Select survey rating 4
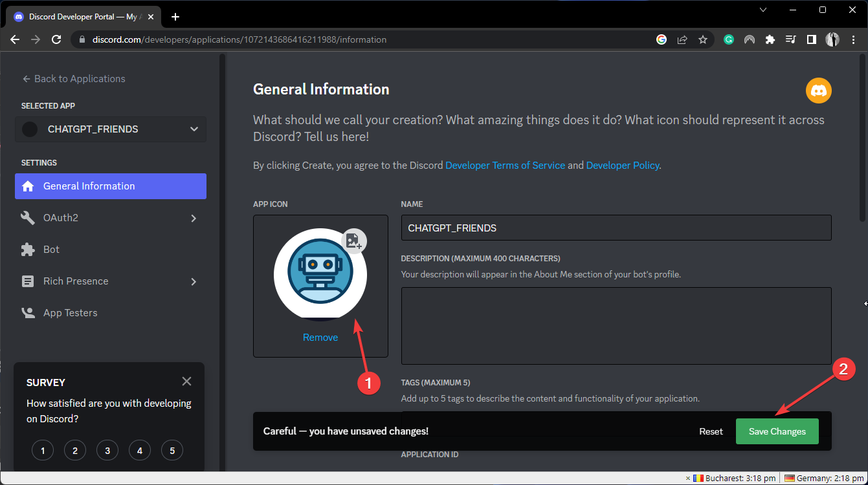The width and height of the screenshot is (868, 485). 140,451
